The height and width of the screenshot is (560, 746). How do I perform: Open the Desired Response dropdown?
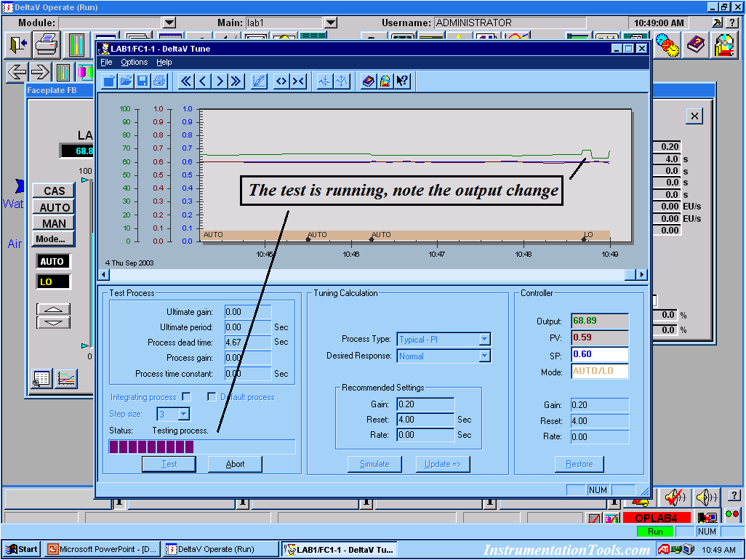tap(484, 356)
